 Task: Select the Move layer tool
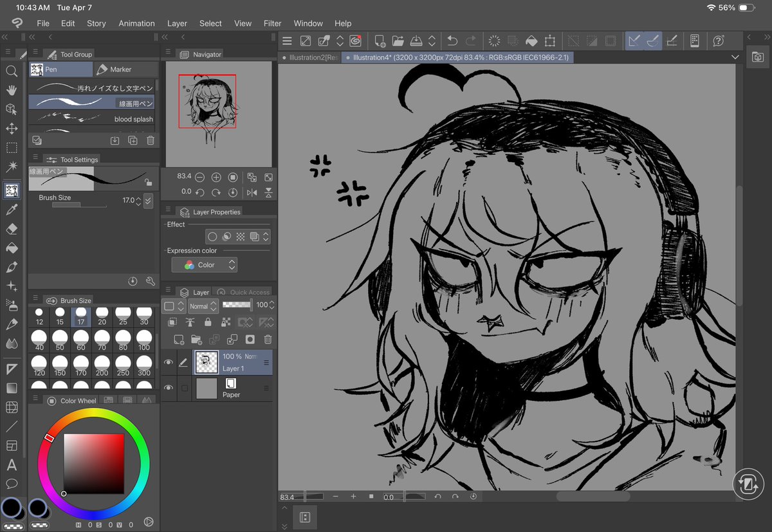[x=12, y=129]
